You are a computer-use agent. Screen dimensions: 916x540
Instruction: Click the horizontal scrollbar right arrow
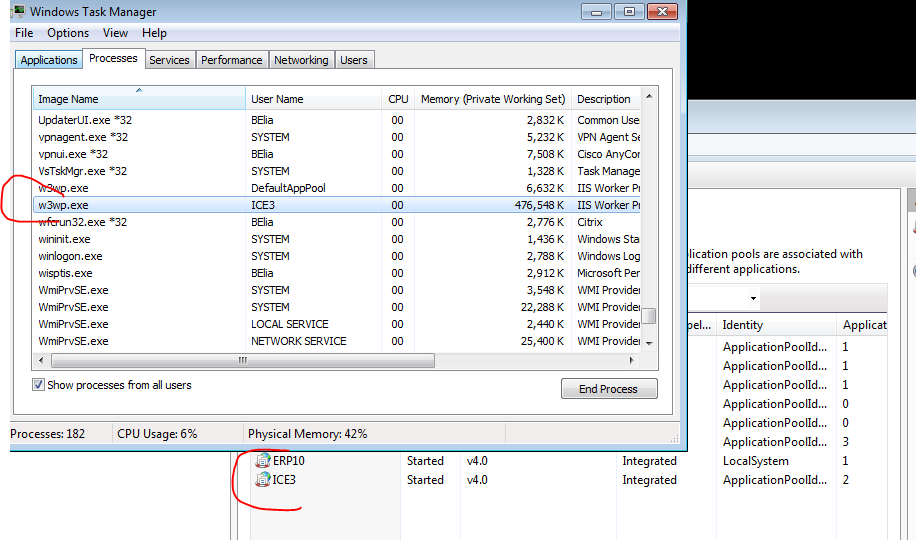[x=632, y=361]
